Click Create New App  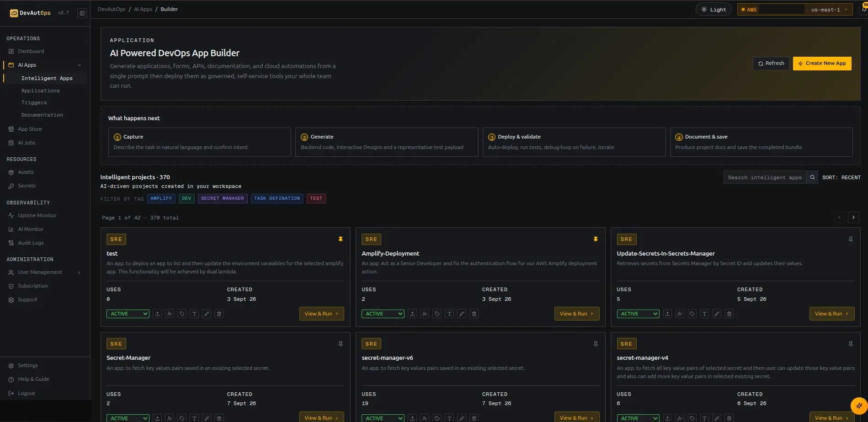coord(822,63)
